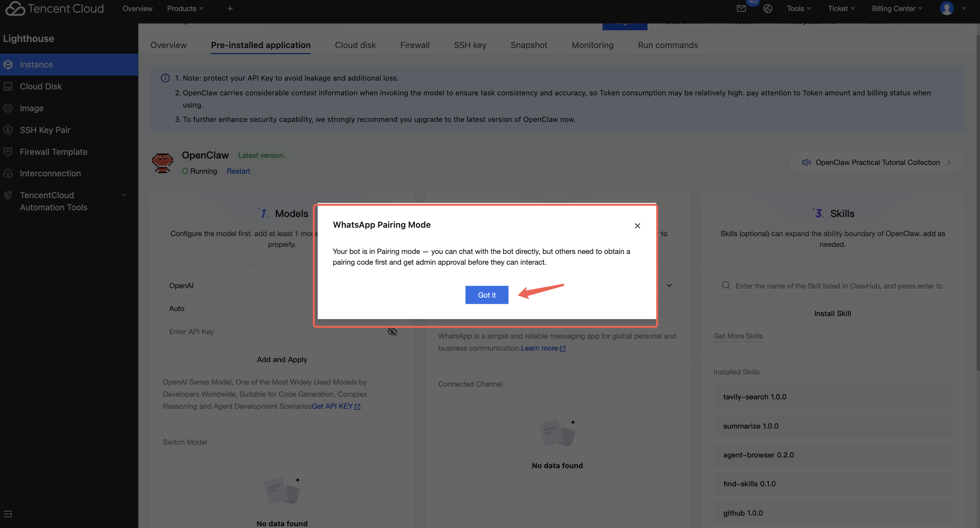This screenshot has width=980, height=528.
Task: Open the Run commands tab
Action: [668, 45]
